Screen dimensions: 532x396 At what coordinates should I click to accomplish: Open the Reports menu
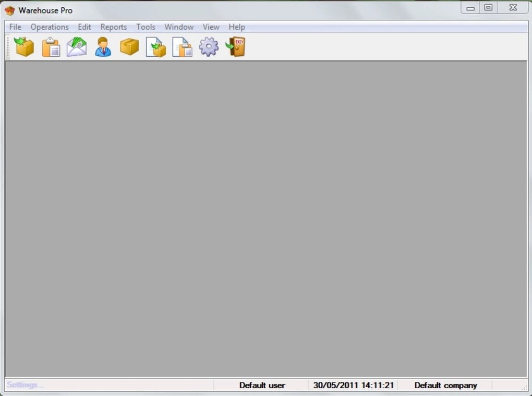tap(113, 27)
